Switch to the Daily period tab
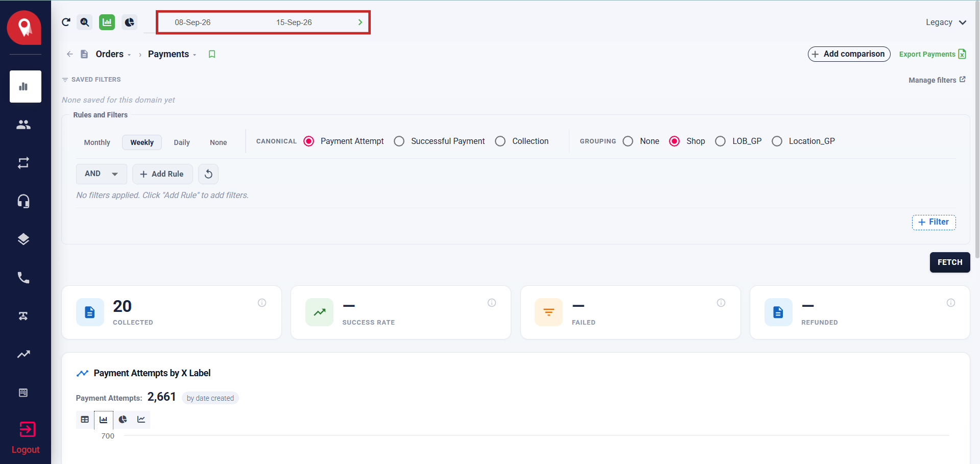 [x=182, y=142]
